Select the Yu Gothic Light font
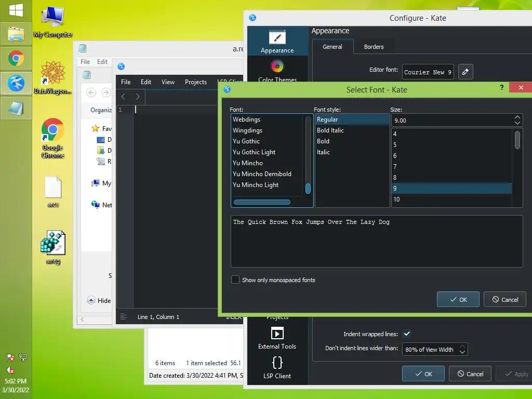The height and width of the screenshot is (399, 532). pos(267,152)
